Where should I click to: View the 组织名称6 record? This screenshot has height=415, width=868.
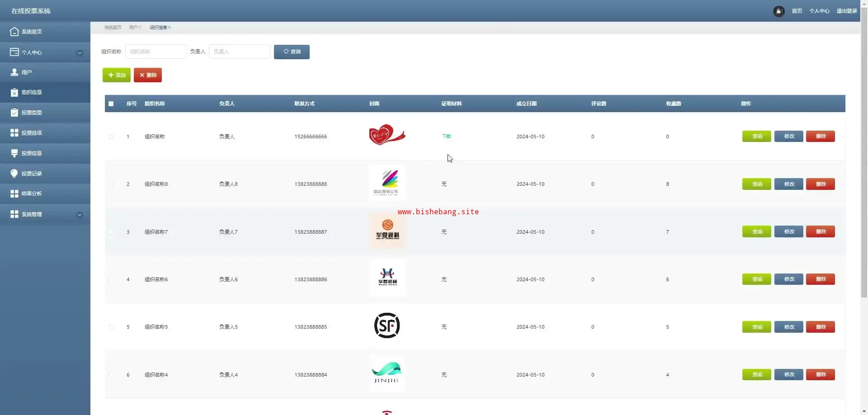coord(757,279)
